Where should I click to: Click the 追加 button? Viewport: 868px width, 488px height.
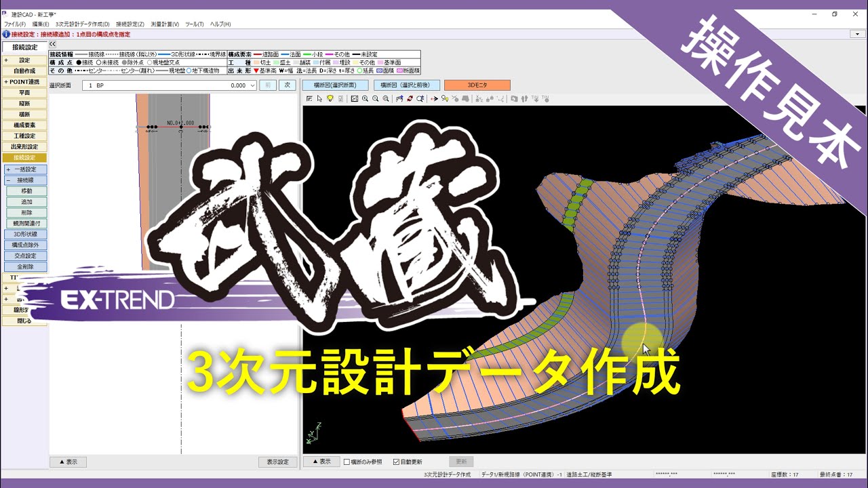pos(27,202)
